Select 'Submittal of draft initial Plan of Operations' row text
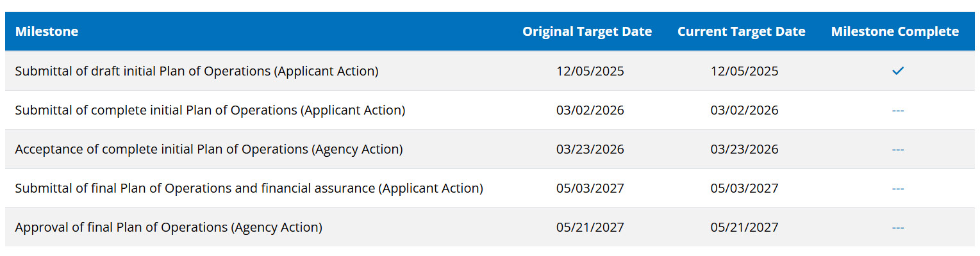 point(196,71)
